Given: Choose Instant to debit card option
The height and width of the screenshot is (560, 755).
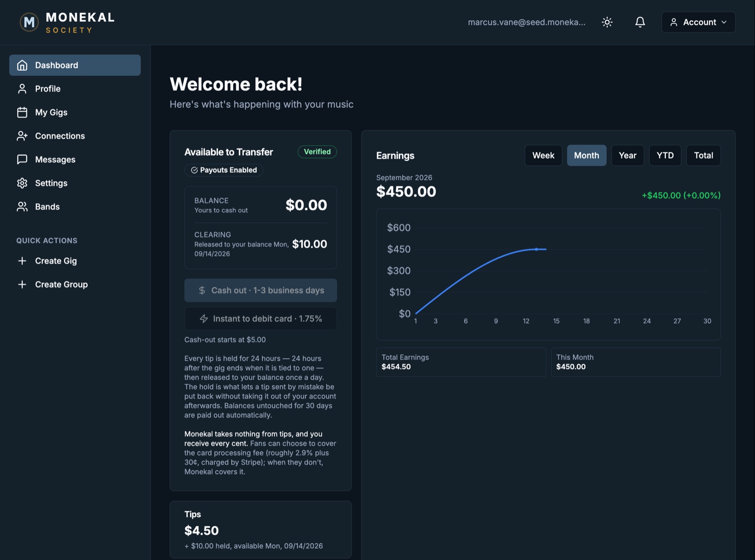Looking at the screenshot, I should point(260,318).
